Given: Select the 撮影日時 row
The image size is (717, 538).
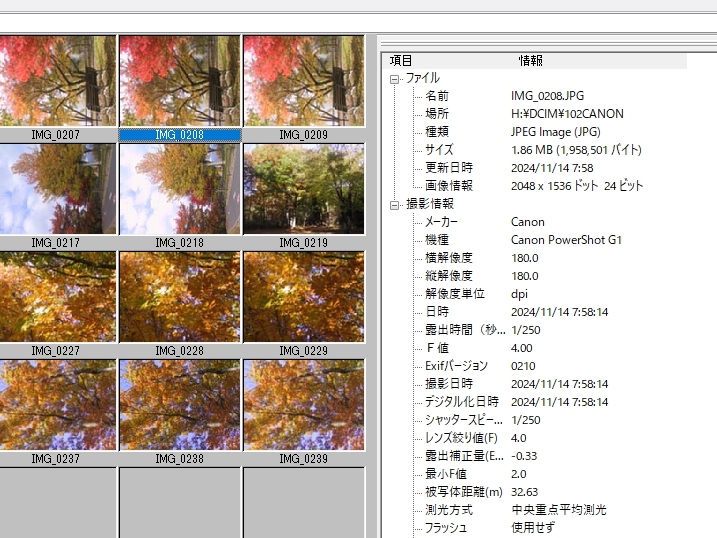Looking at the screenshot, I should [516, 384].
